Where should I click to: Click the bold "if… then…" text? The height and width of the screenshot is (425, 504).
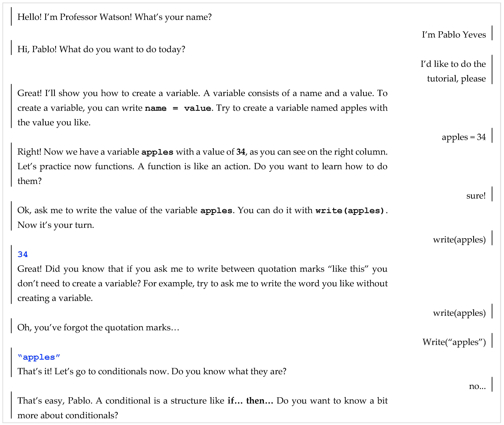point(250,401)
